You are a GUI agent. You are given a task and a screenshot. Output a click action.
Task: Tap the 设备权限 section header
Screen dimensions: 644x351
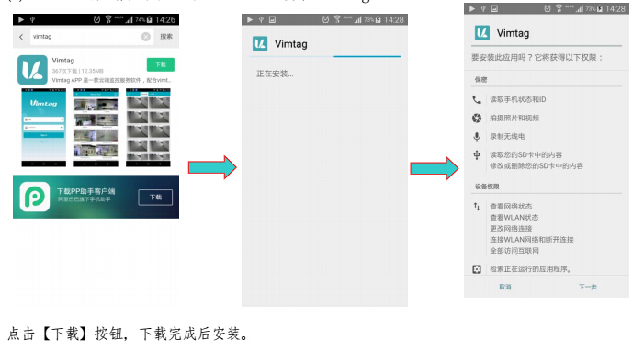[487, 187]
